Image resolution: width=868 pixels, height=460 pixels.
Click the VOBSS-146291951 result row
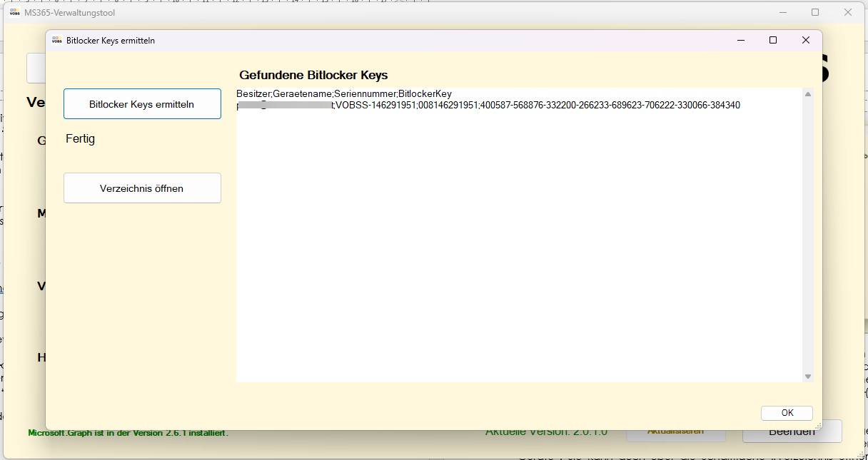click(x=535, y=106)
